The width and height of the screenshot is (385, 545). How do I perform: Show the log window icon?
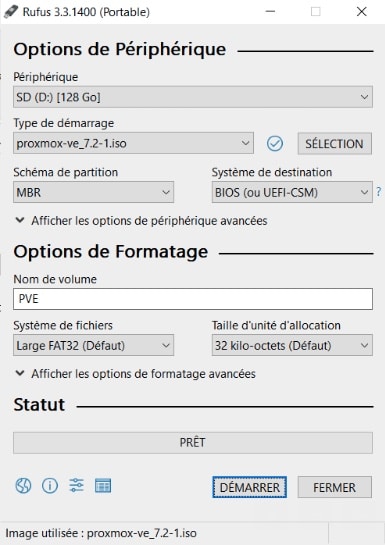pos(103,486)
